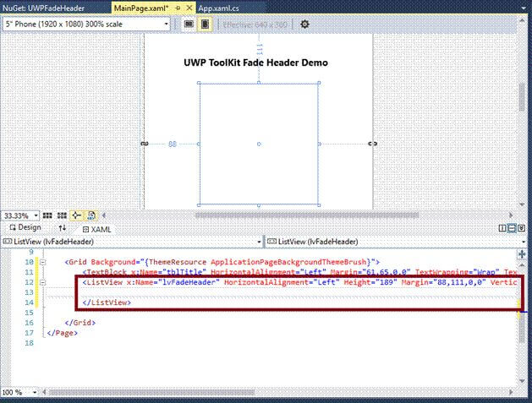Switch to the Design pane tab

(25, 227)
